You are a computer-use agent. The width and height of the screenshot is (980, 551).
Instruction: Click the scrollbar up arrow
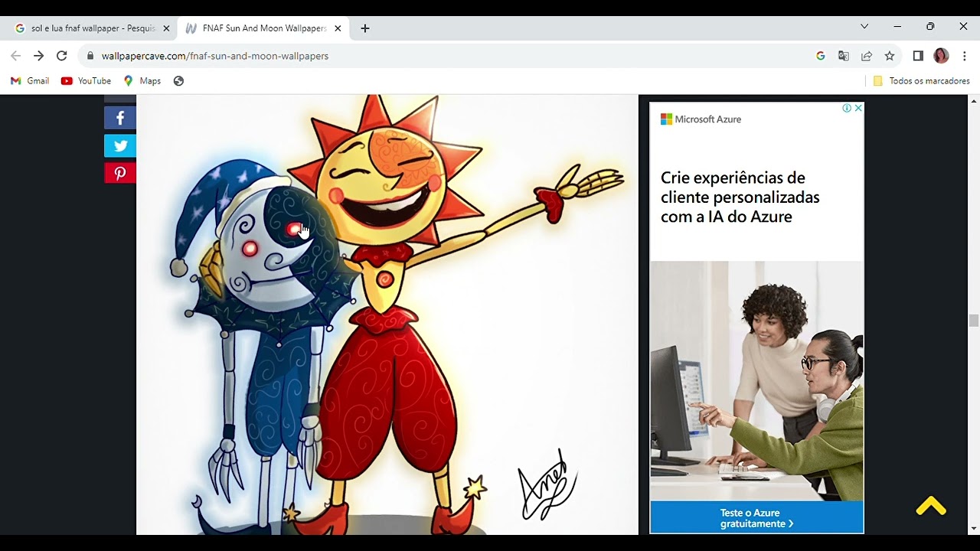pyautogui.click(x=974, y=101)
